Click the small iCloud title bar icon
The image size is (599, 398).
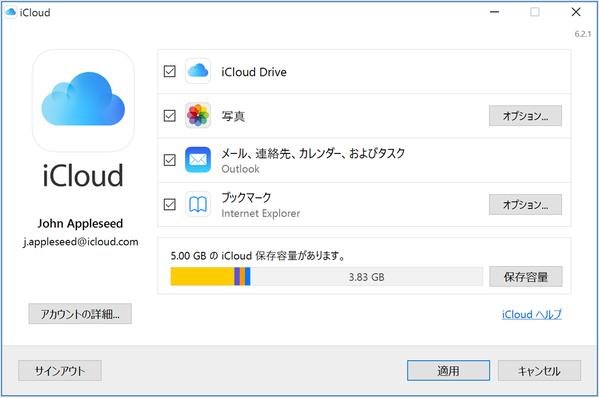point(10,12)
